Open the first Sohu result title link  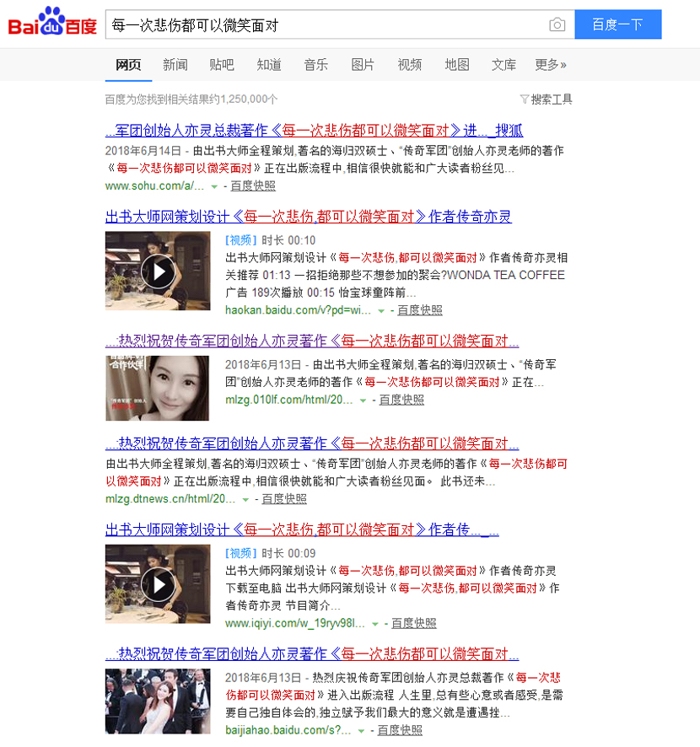(314, 131)
